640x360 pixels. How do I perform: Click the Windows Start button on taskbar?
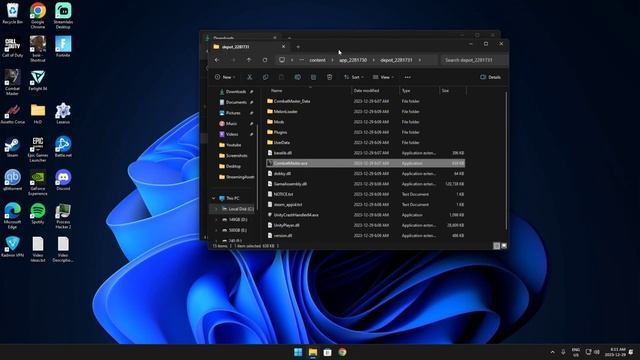(298, 352)
